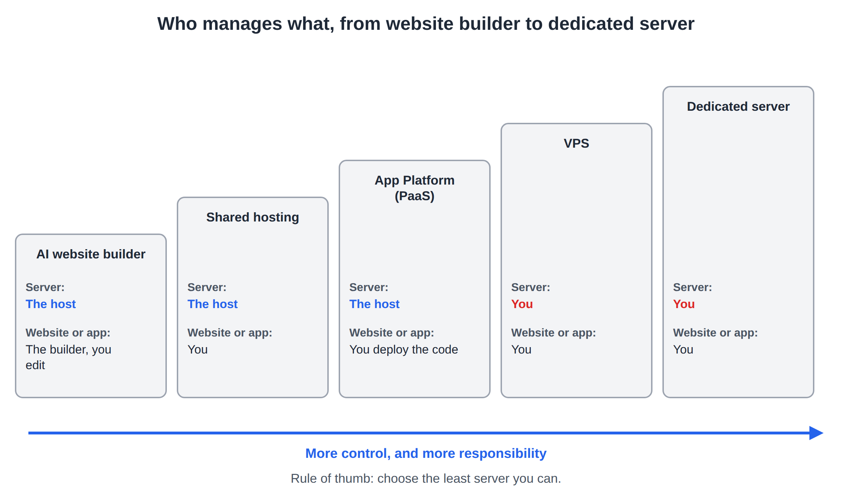Select the 'Shared hosting' card heading

253,217
